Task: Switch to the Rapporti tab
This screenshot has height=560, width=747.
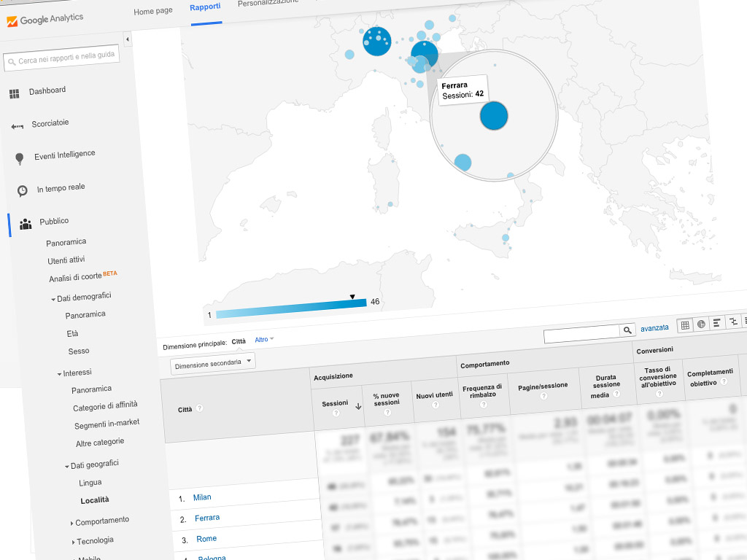Action: (205, 7)
